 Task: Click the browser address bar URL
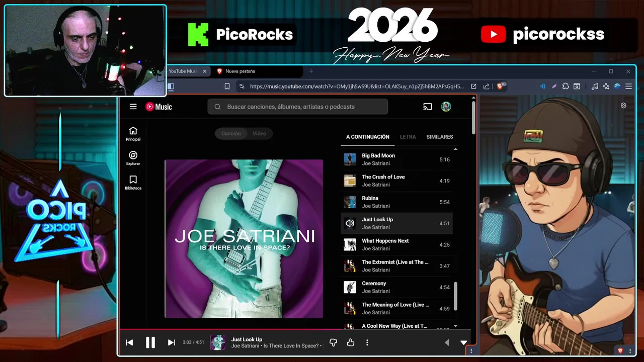pos(357,86)
